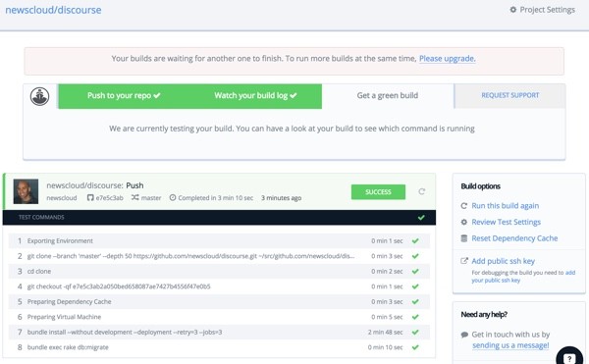
Task: Click the Project Settings gear icon
Action: point(513,10)
